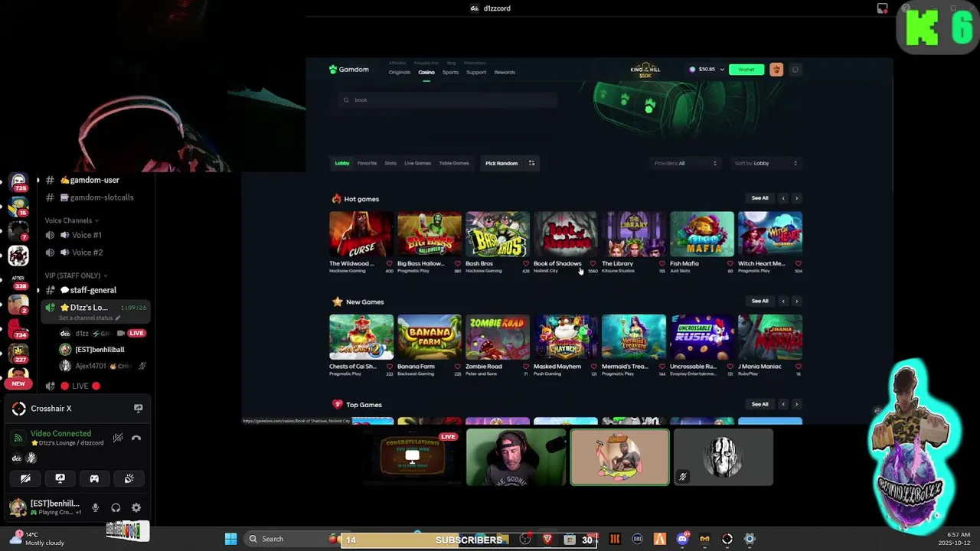Mute microphone in Discord user panel
Image resolution: width=980 pixels, height=551 pixels.
coord(95,507)
